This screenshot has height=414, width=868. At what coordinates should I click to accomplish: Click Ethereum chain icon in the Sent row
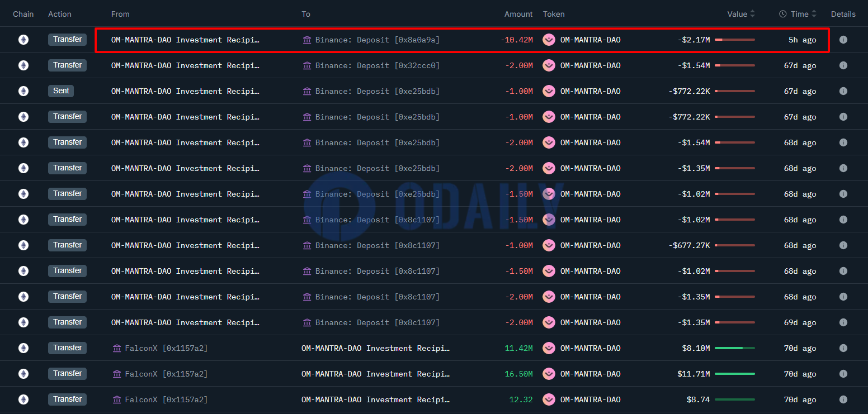click(23, 91)
